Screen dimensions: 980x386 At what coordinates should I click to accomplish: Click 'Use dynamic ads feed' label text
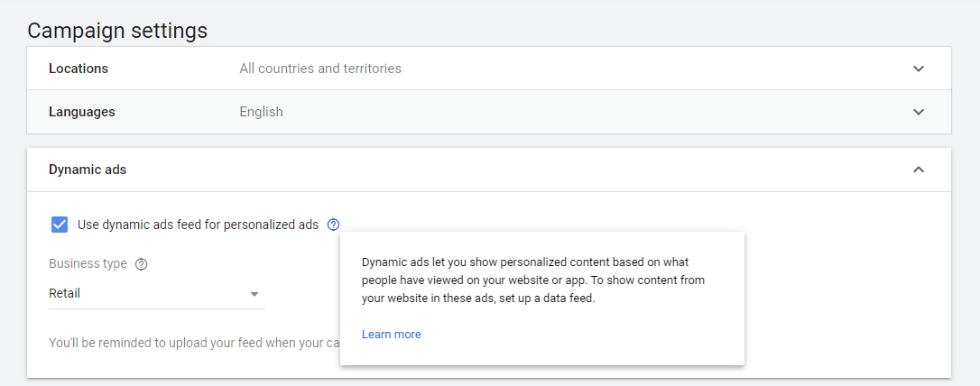tap(198, 225)
